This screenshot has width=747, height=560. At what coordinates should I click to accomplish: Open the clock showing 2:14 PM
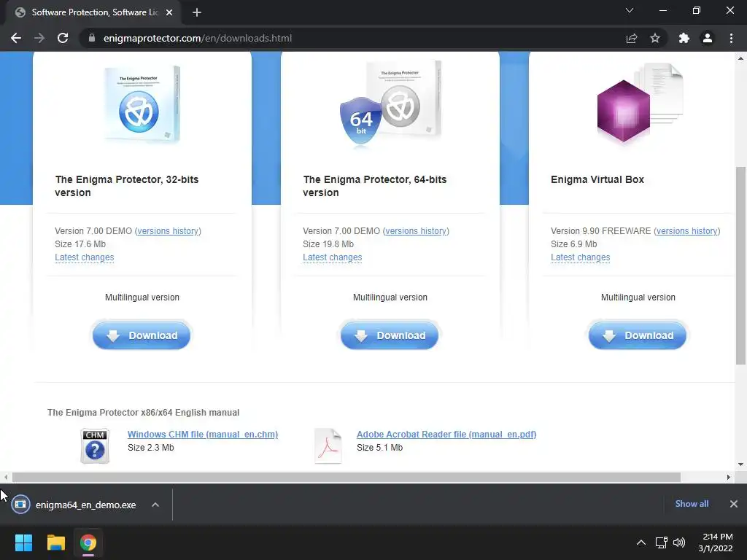pos(716,542)
